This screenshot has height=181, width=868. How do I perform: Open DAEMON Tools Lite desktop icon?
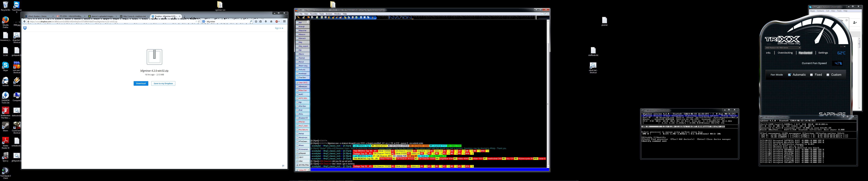(x=5, y=98)
